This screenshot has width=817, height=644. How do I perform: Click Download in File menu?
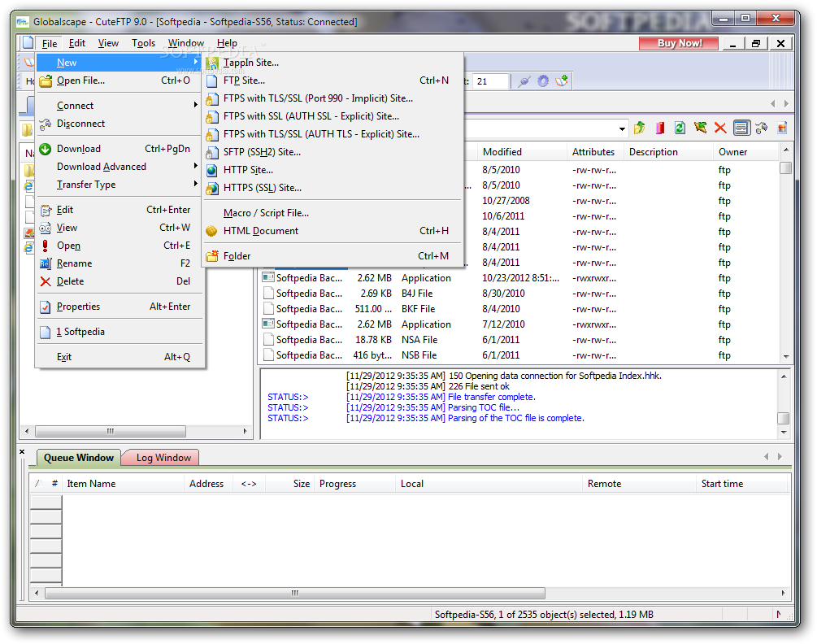(120, 149)
